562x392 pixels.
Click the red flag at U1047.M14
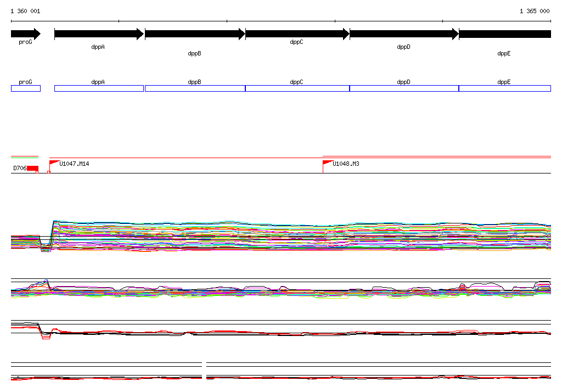(54, 163)
